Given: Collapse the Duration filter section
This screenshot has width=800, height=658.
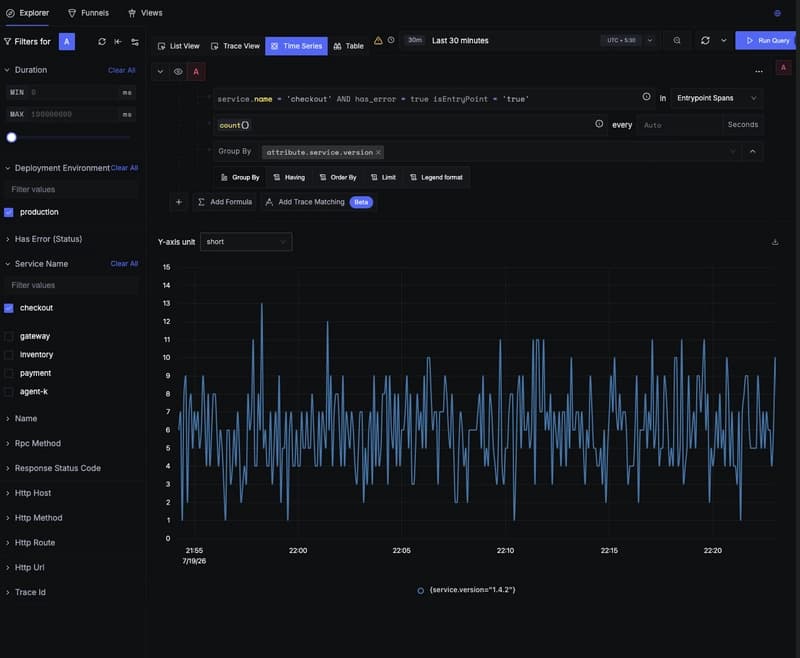Looking at the screenshot, I should (7, 70).
